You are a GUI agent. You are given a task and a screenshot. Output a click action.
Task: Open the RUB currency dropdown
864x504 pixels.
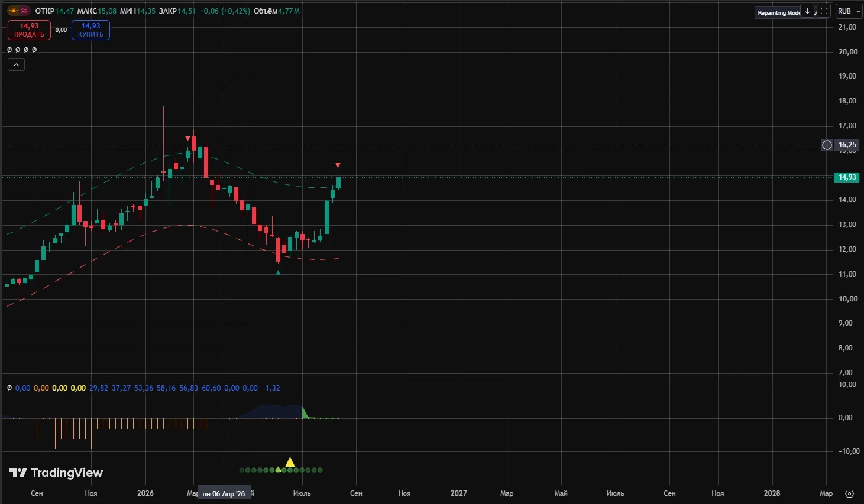[848, 11]
